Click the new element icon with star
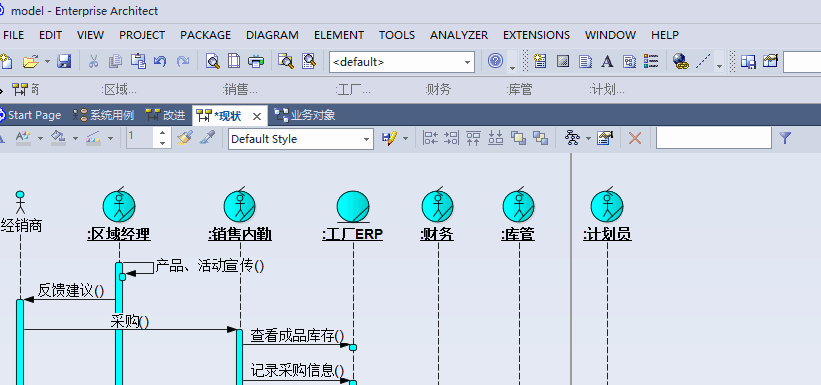The height and width of the screenshot is (385, 821). click(540, 62)
